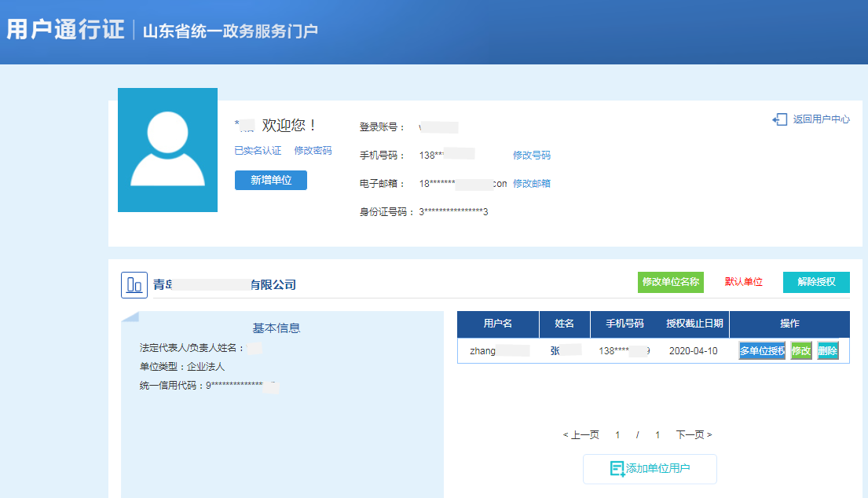The height and width of the screenshot is (498, 868).
Task: Click the add-user icon beside 添加单位用户
Action: [616, 468]
